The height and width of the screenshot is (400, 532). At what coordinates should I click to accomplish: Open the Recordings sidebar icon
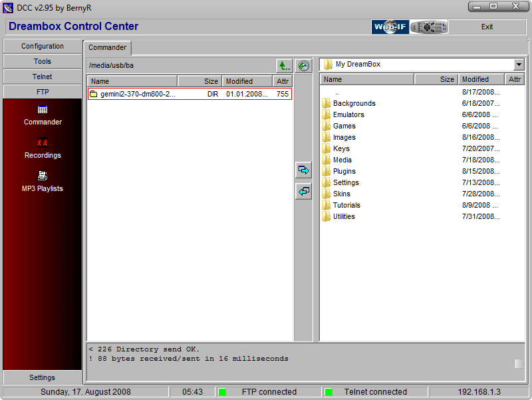pos(43,142)
